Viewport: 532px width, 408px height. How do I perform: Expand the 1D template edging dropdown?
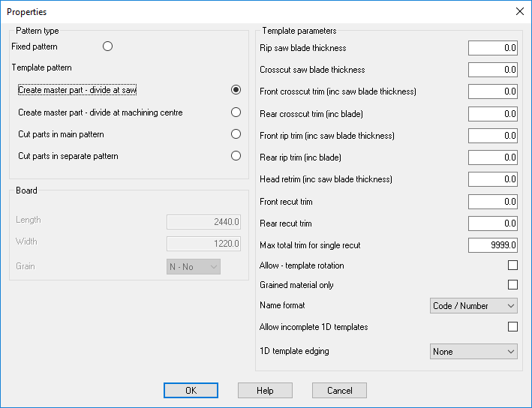coord(473,351)
